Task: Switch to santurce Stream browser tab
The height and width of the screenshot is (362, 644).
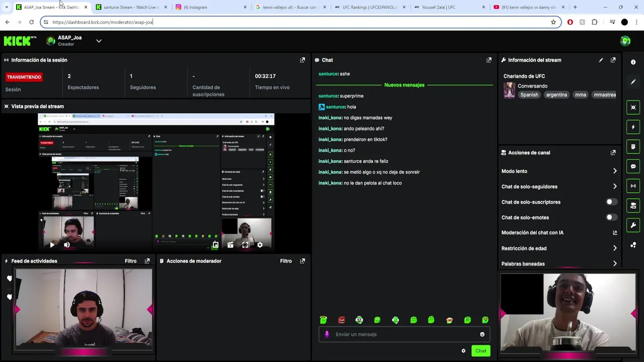Action: coord(131,7)
